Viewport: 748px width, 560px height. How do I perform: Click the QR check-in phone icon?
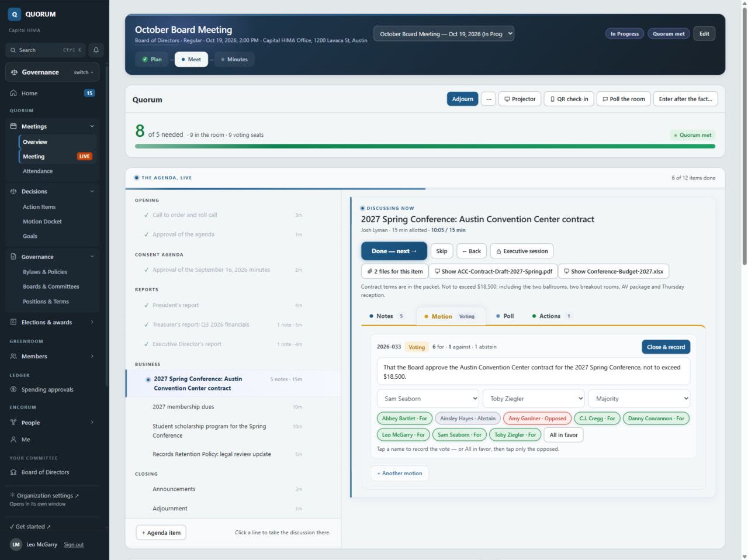tap(552, 99)
